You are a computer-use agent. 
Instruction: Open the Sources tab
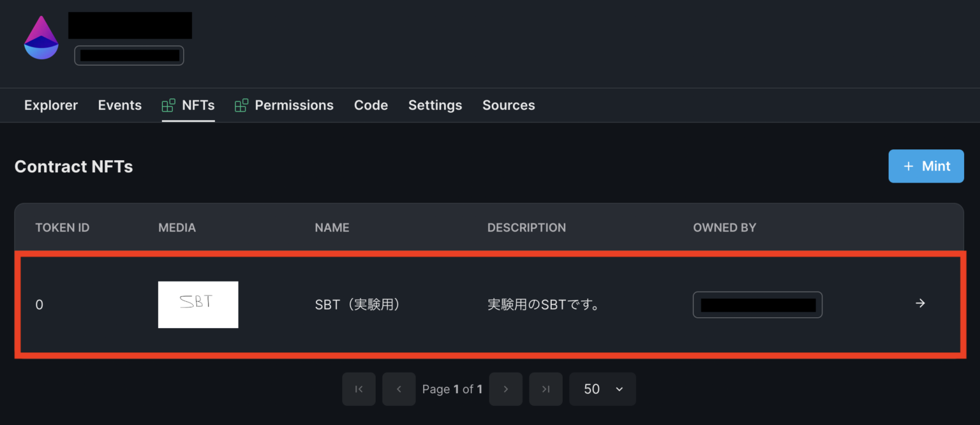coord(509,105)
